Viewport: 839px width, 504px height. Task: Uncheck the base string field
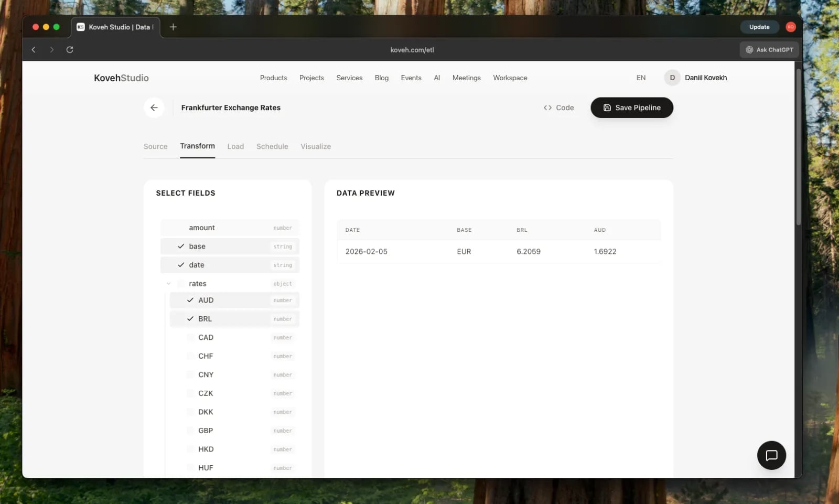(x=181, y=246)
